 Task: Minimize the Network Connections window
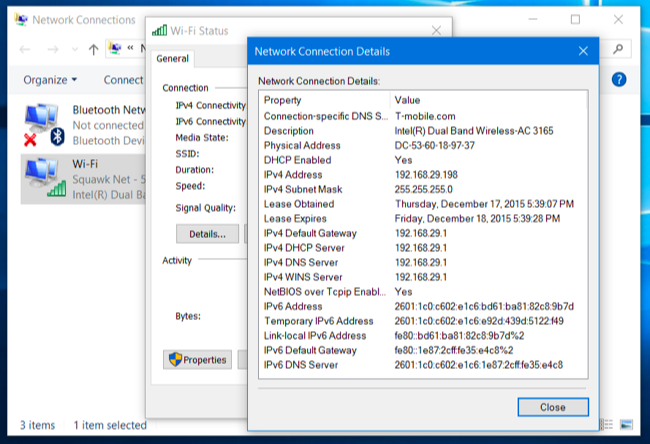[x=533, y=19]
